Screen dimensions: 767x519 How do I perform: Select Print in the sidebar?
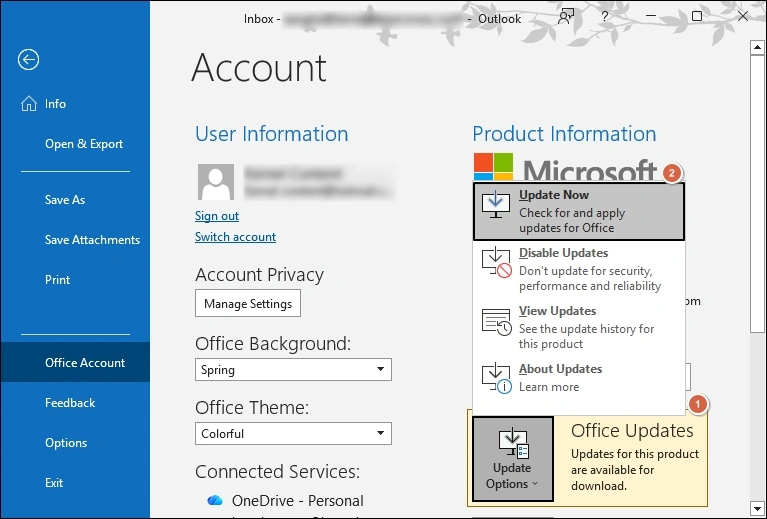pyautogui.click(x=75, y=280)
